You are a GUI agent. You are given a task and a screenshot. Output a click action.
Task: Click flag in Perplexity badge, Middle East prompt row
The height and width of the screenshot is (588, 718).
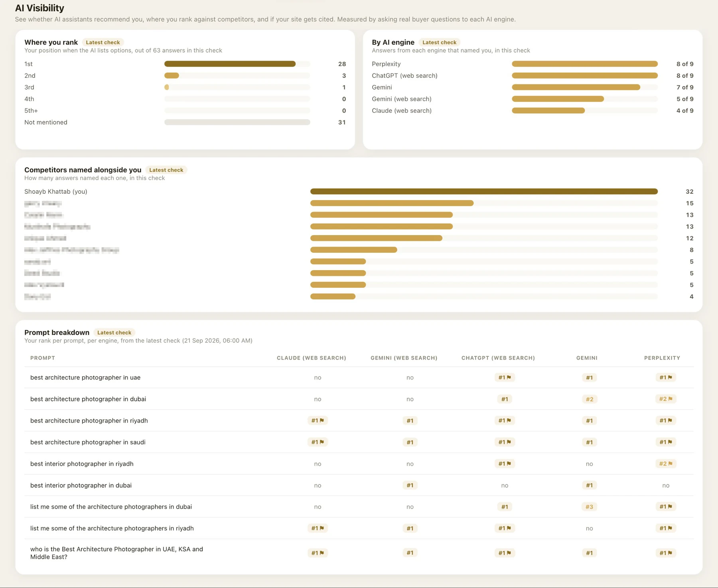(x=670, y=553)
